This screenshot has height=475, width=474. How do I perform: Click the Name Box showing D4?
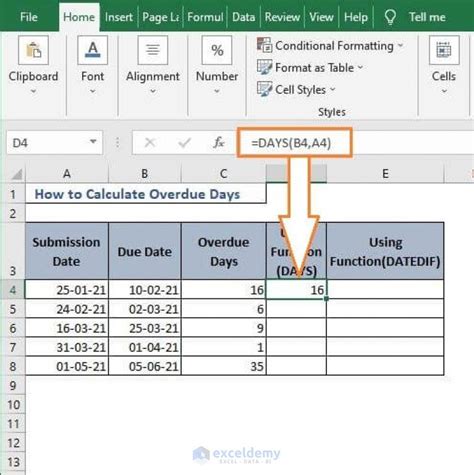pyautogui.click(x=54, y=143)
